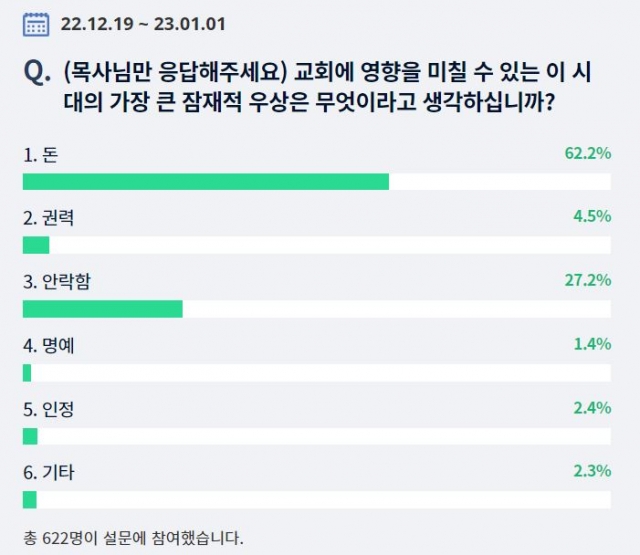Screen dimensions: 640x555
Task: Select the 22.12.19 ~ 23.01.01 date range text
Action: tap(143, 24)
